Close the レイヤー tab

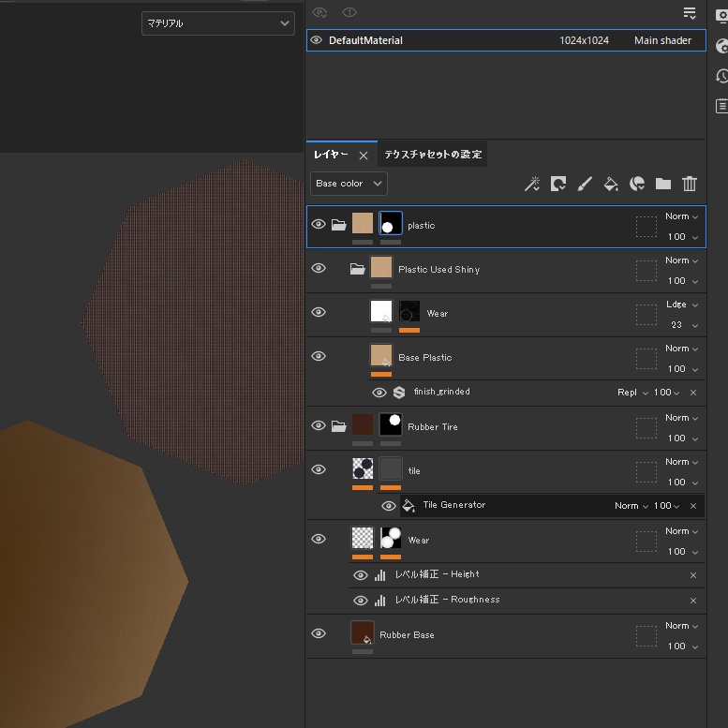coord(364,156)
